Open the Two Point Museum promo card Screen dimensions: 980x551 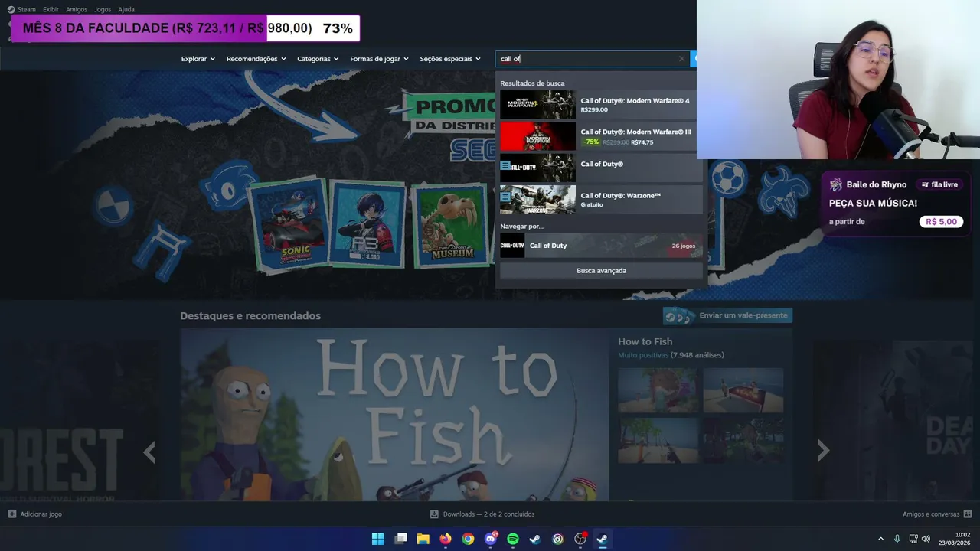pos(452,227)
